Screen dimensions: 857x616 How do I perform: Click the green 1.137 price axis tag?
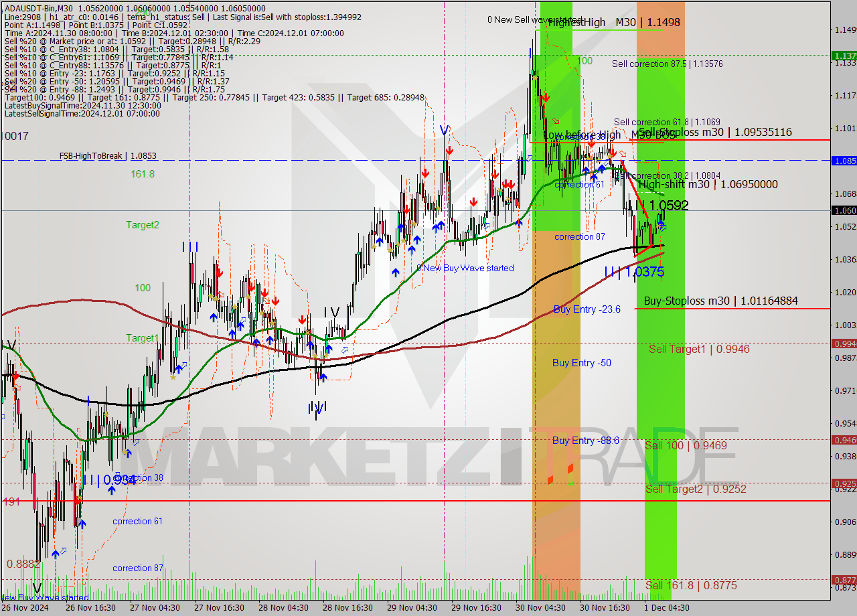844,56
